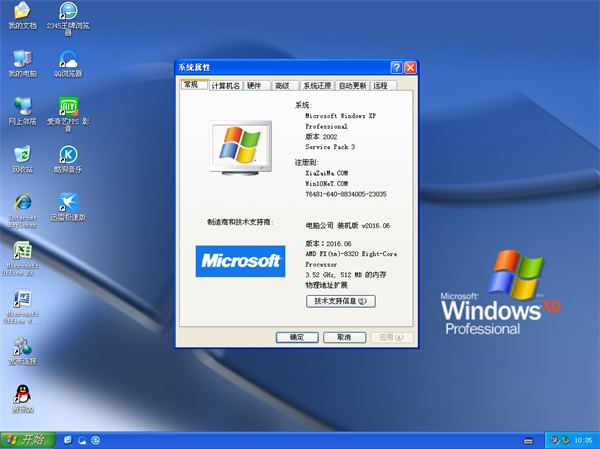Viewport: 600px width, 449px height.
Task: Open the 回收站 (Recycle Bin) icon
Action: [x=22, y=154]
